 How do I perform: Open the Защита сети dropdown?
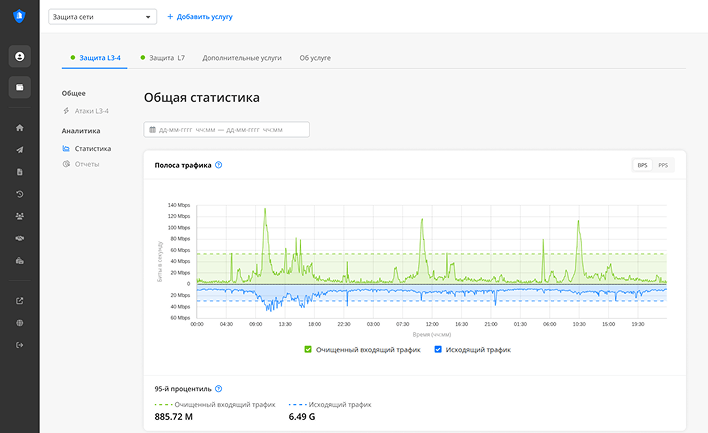pyautogui.click(x=103, y=17)
